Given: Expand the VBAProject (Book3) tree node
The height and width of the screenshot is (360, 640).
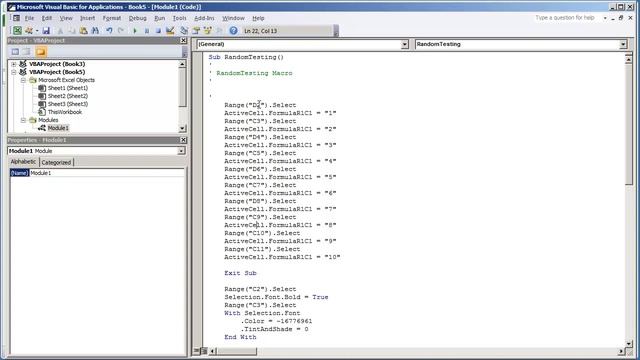Looking at the screenshot, I should click(x=14, y=64).
